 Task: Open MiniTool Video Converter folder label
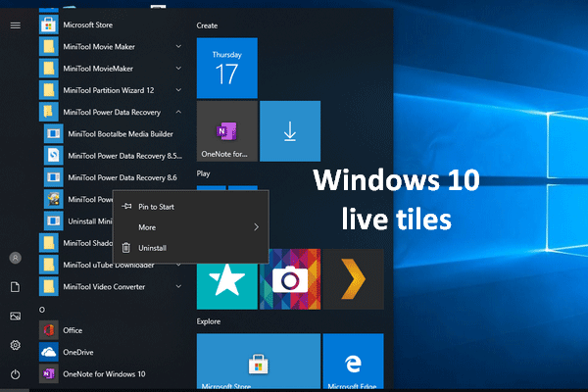(104, 287)
